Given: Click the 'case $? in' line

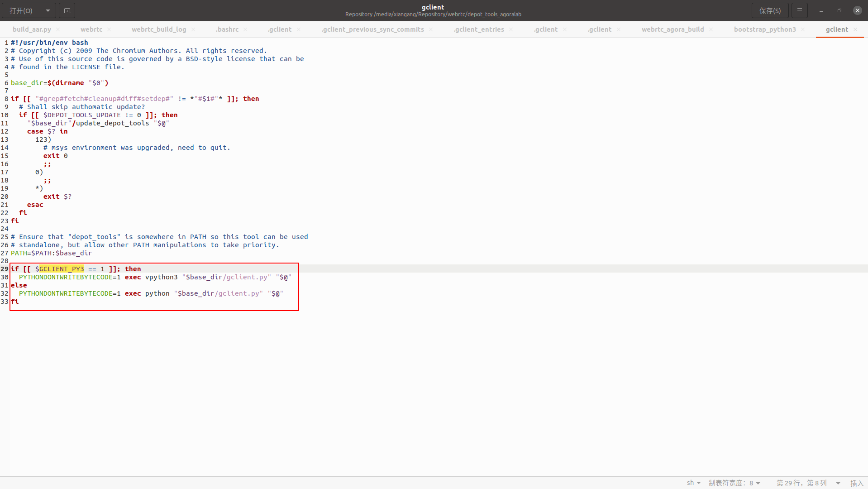Looking at the screenshot, I should (48, 131).
